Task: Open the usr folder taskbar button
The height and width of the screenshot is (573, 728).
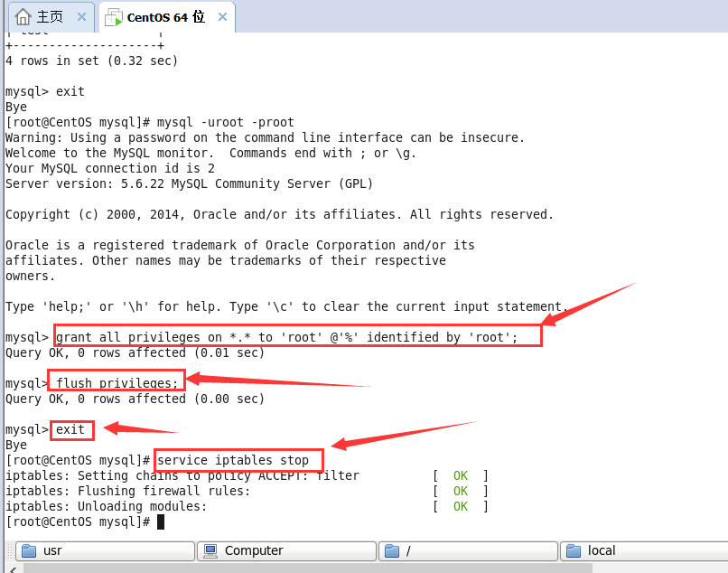Action: (105, 550)
